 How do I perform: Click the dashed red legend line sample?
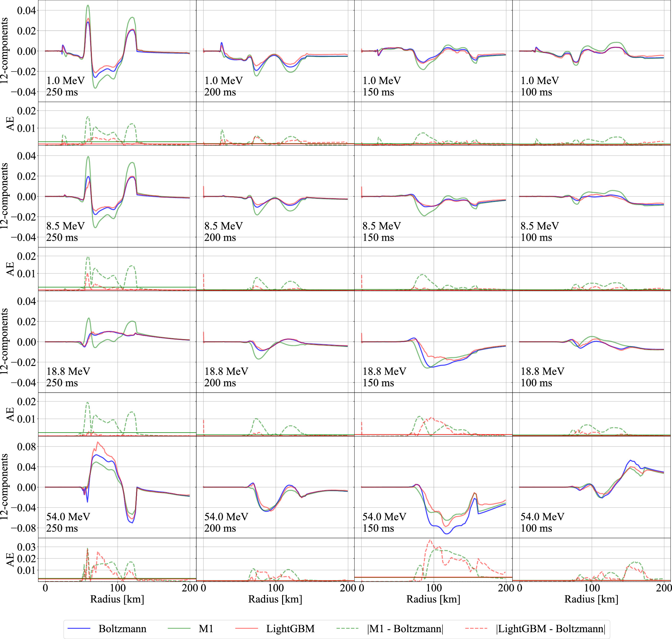pyautogui.click(x=476, y=628)
